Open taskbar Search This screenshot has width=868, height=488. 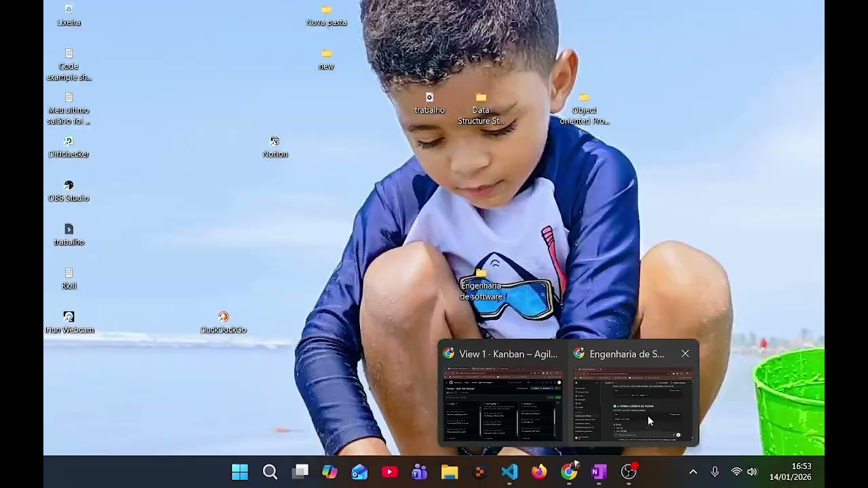[270, 472]
